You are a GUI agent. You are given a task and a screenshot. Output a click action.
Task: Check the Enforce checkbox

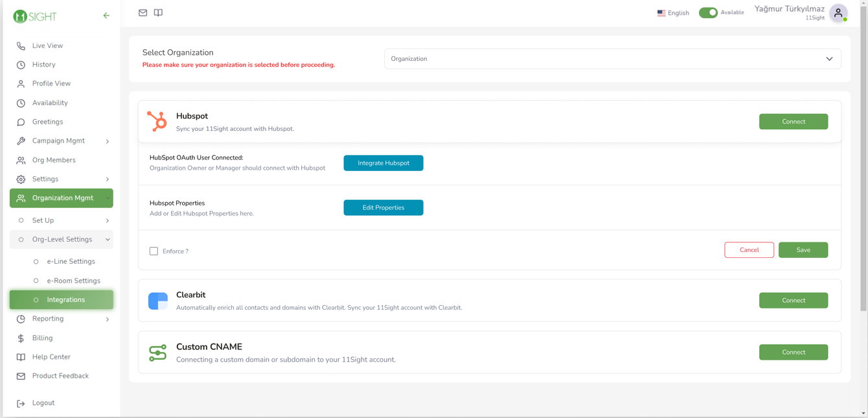154,251
